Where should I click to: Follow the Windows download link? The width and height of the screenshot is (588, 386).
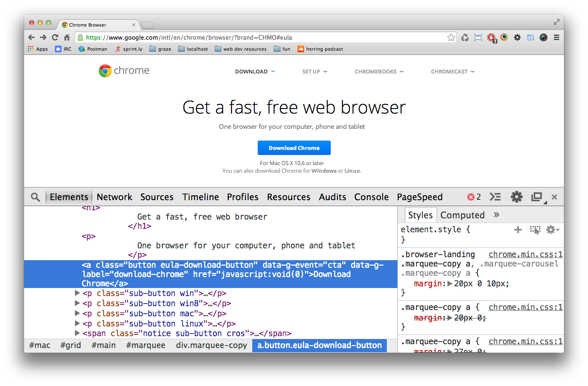pyautogui.click(x=324, y=171)
